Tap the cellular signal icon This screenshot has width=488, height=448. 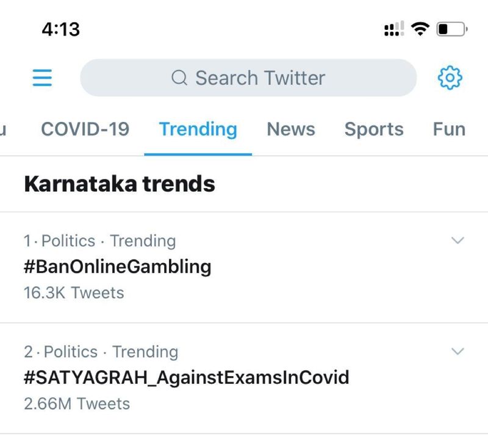[x=393, y=29]
